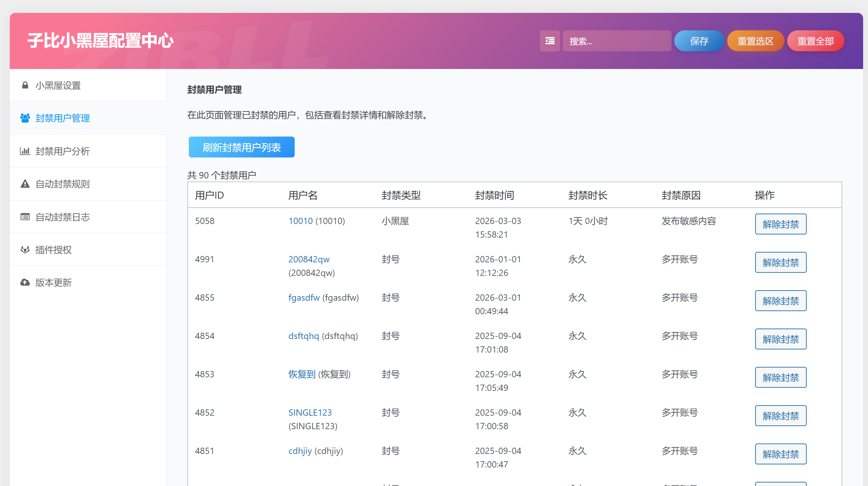
Task: Unban user 4991 with 解除封禁
Action: point(781,263)
